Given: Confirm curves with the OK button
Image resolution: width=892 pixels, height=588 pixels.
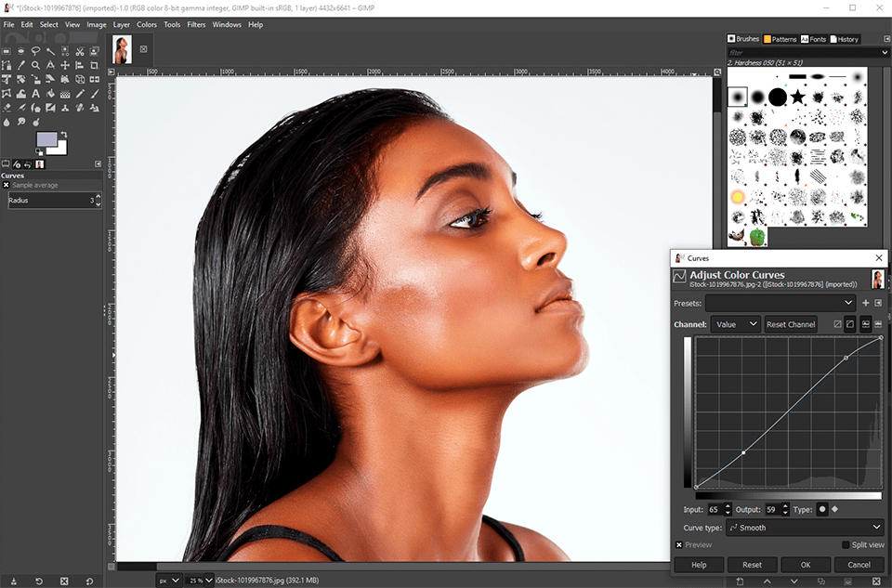Looking at the screenshot, I should 805,564.
